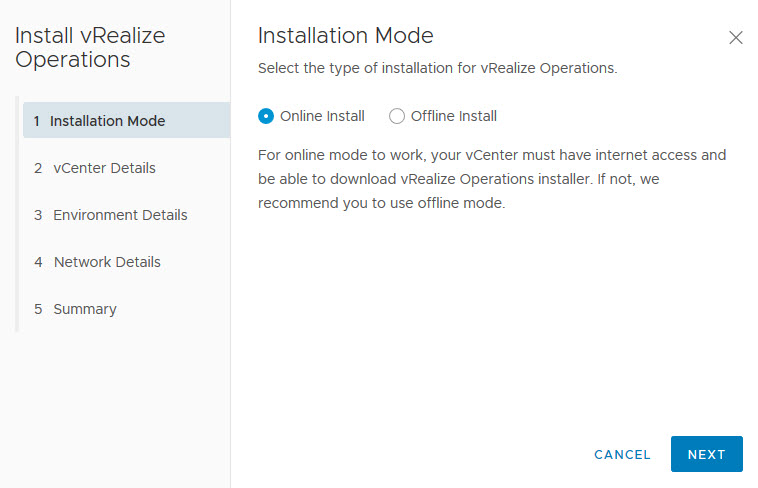Viewport: 758px width, 488px height.
Task: Click step number 5 beside Summary
Action: (38, 309)
